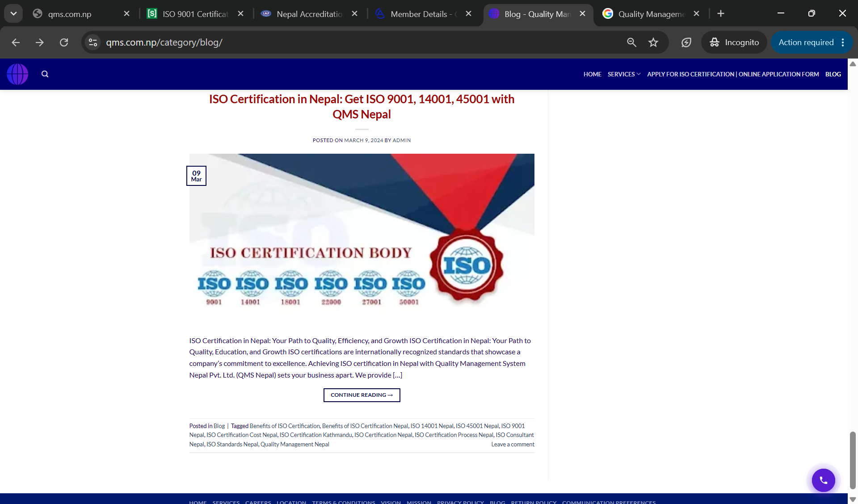This screenshot has height=504, width=858.
Task: Open a new browser tab
Action: pyautogui.click(x=721, y=14)
